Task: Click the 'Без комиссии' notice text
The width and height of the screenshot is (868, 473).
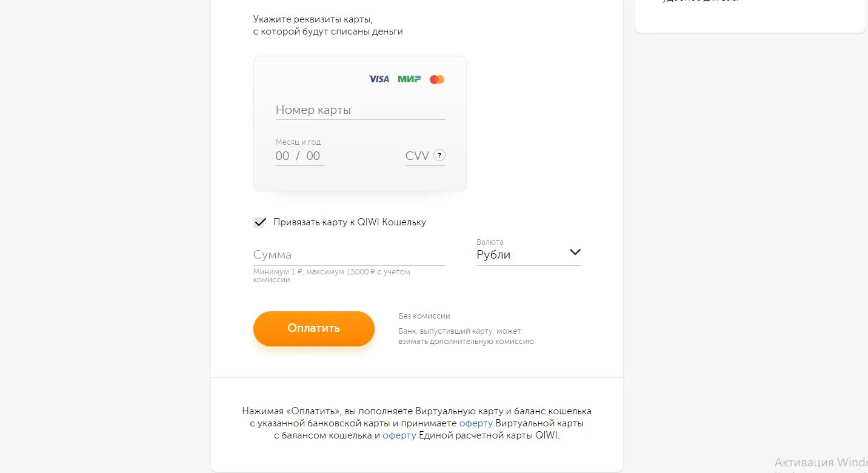Action: point(424,316)
